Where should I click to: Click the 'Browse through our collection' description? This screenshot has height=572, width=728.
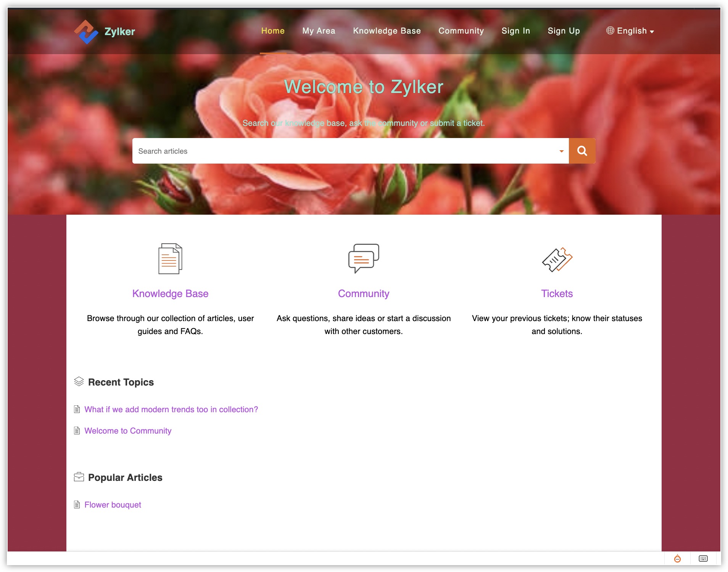point(170,325)
